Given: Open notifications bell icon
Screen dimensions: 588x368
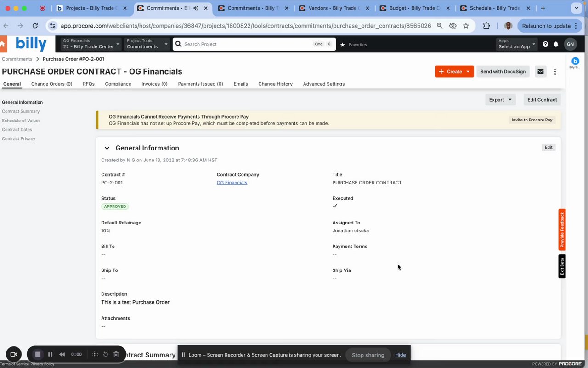Looking at the screenshot, I should tap(556, 44).
